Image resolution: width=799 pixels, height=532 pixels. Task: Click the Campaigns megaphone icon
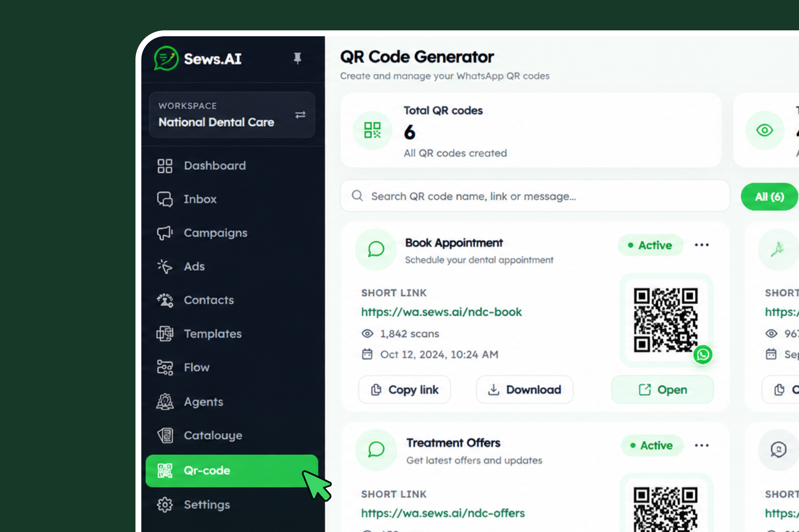pos(165,233)
